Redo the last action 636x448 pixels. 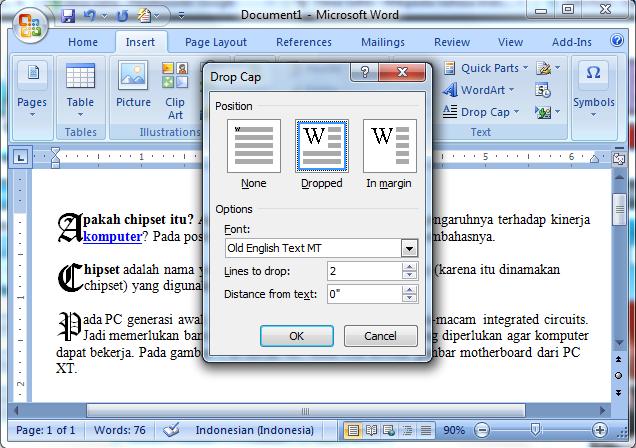click(122, 16)
